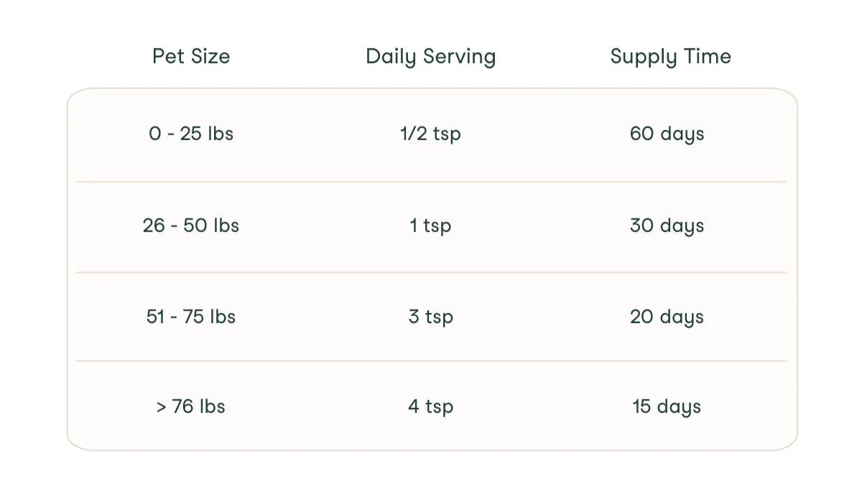Select the 26 - 50 lbs cell
The image size is (862, 504).
[191, 225]
